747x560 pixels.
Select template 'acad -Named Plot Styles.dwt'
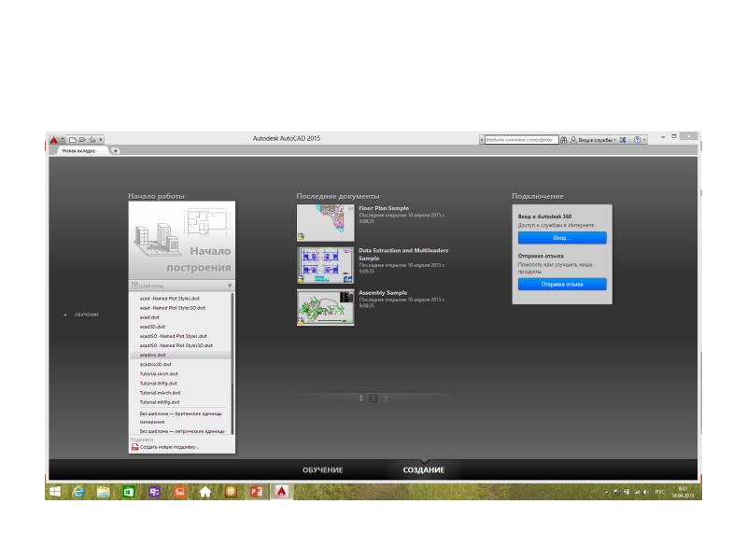pyautogui.click(x=170, y=299)
